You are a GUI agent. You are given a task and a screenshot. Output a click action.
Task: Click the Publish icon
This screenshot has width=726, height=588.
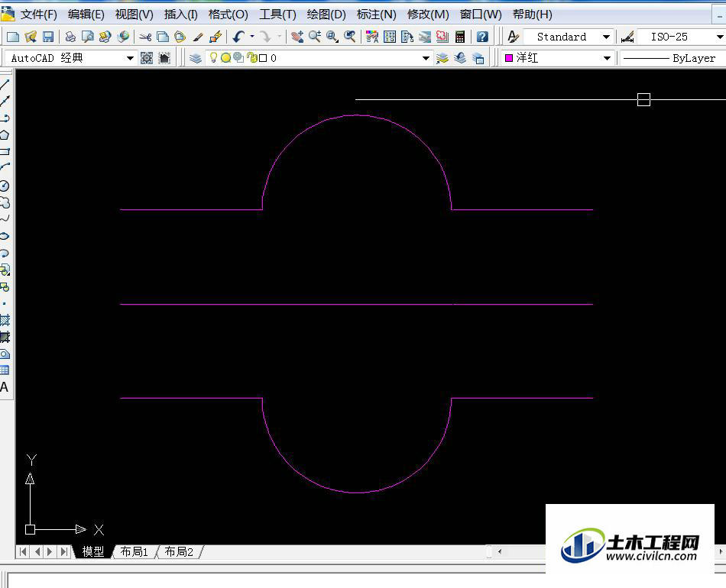coord(105,37)
